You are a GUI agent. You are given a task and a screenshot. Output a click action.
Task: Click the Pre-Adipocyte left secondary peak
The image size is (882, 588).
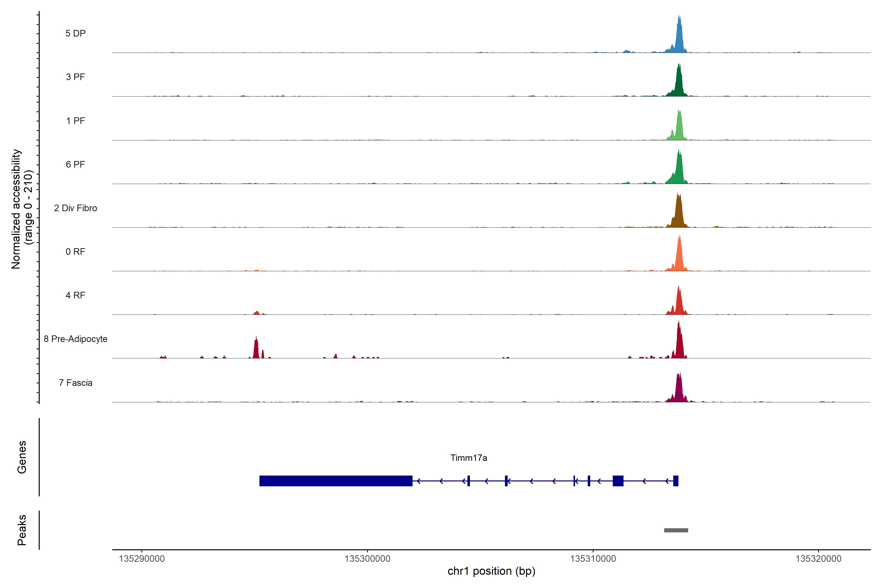256,349
